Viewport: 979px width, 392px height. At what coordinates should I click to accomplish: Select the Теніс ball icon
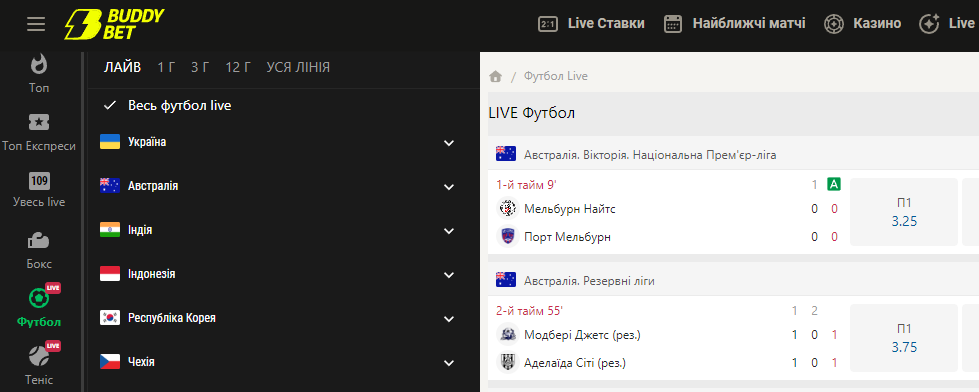(x=39, y=357)
